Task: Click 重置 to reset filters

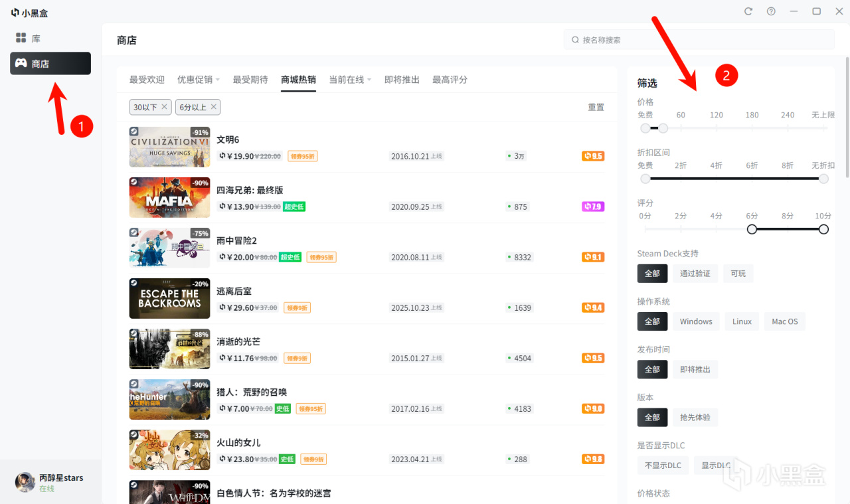Action: [596, 108]
